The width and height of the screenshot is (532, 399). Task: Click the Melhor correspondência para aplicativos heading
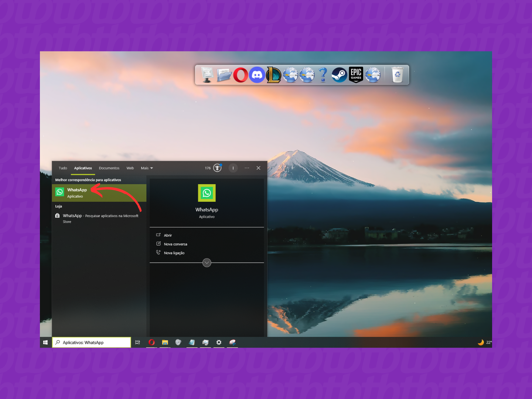click(88, 180)
